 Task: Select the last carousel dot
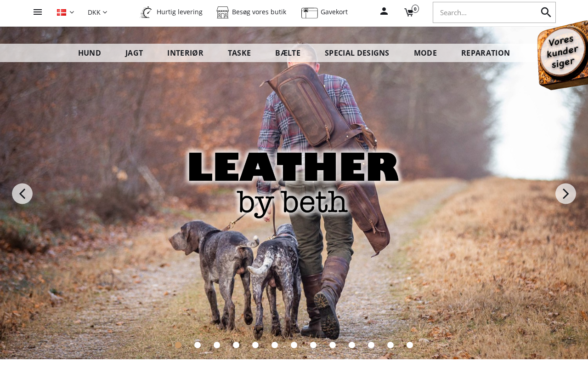[x=410, y=345]
